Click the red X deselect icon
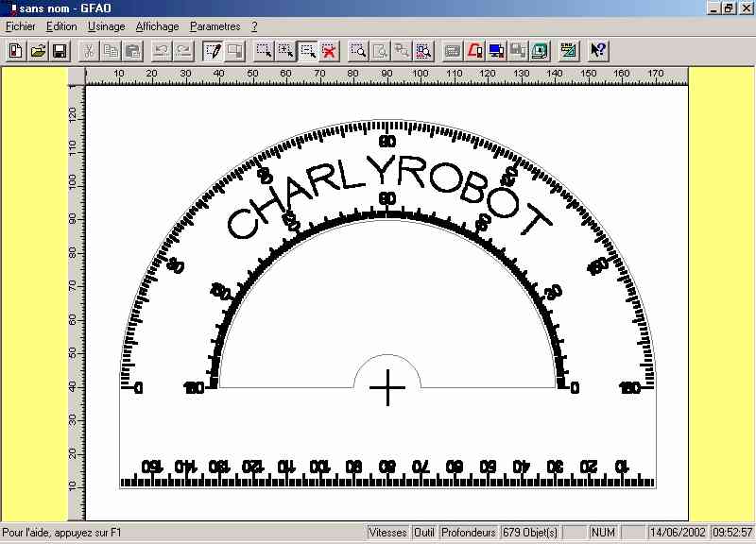 pyautogui.click(x=329, y=51)
